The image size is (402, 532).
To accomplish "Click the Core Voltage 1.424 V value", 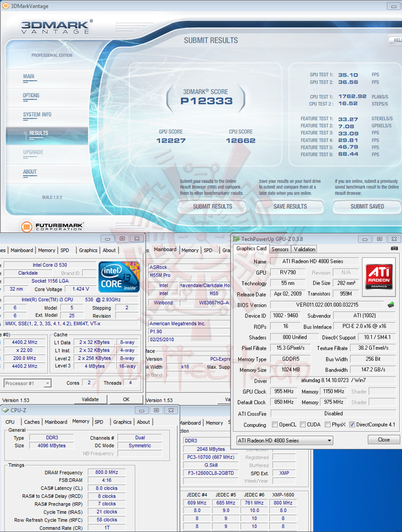I will tap(81, 289).
